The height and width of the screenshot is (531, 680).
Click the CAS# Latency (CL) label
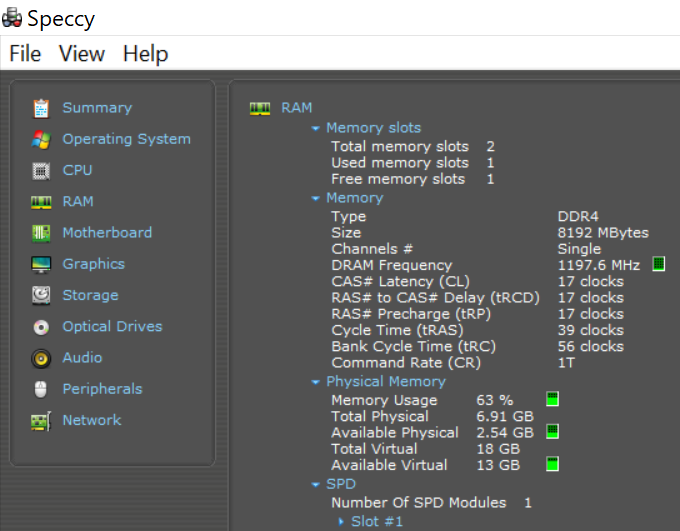(x=400, y=282)
